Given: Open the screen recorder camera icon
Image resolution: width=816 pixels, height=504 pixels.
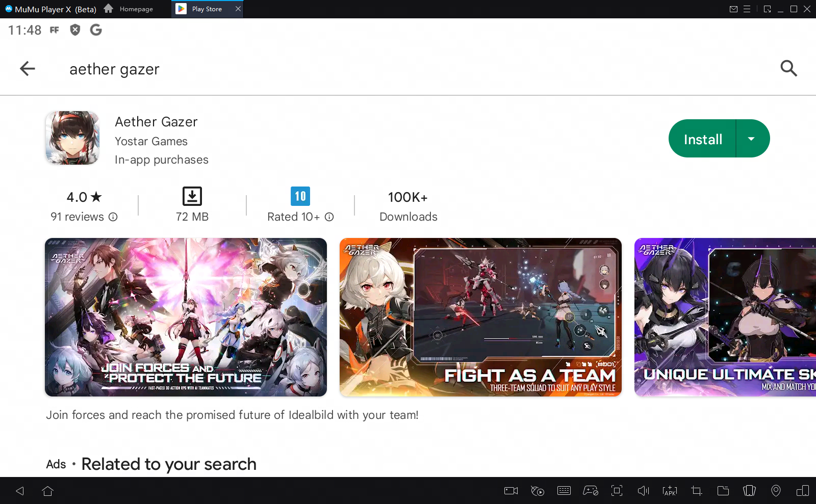Looking at the screenshot, I should pyautogui.click(x=511, y=491).
